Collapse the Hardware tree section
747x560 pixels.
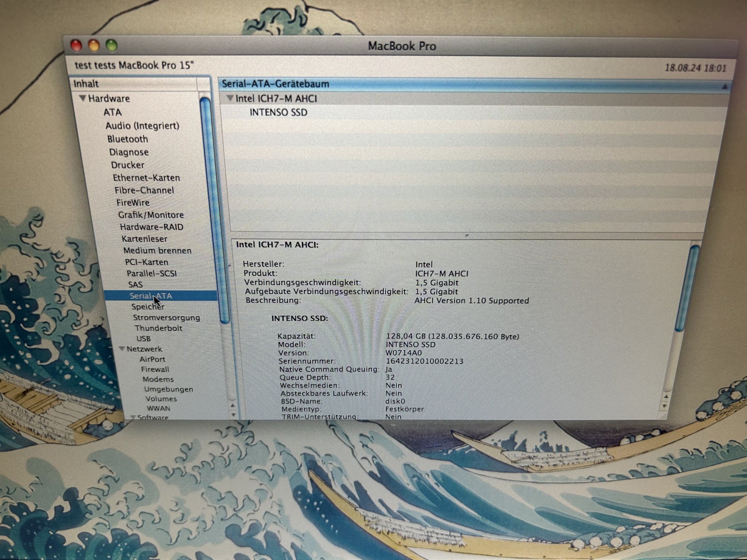tap(83, 98)
